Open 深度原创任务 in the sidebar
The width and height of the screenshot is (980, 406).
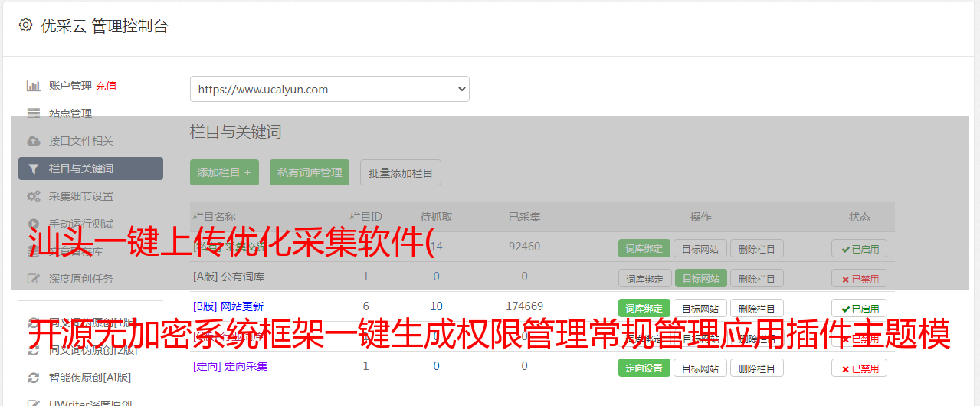tap(81, 279)
